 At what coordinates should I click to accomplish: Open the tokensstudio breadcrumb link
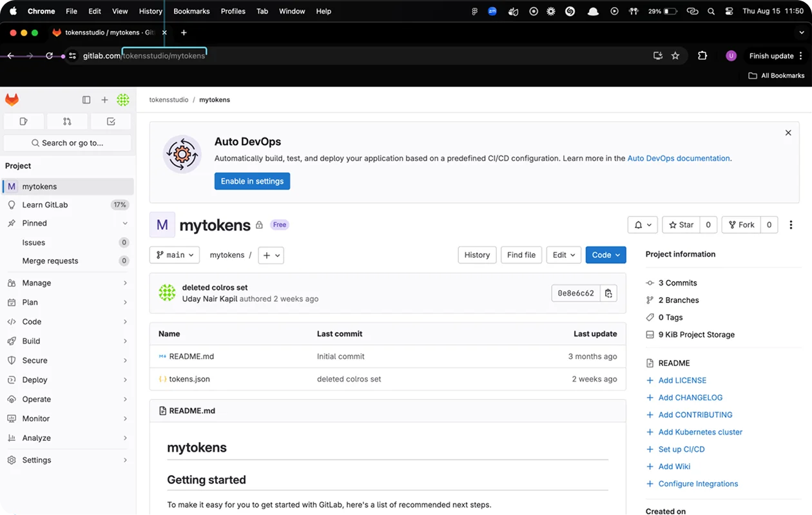[x=169, y=100]
